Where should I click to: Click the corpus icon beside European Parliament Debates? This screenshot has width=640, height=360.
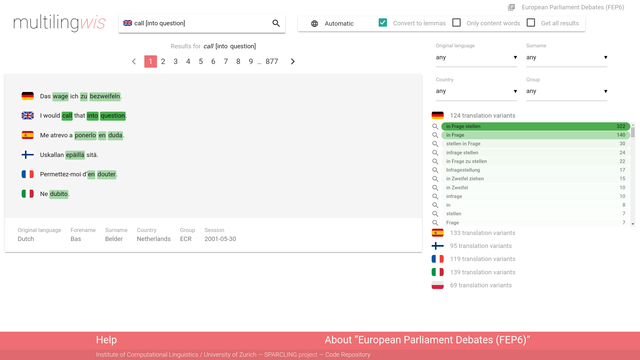pos(511,7)
